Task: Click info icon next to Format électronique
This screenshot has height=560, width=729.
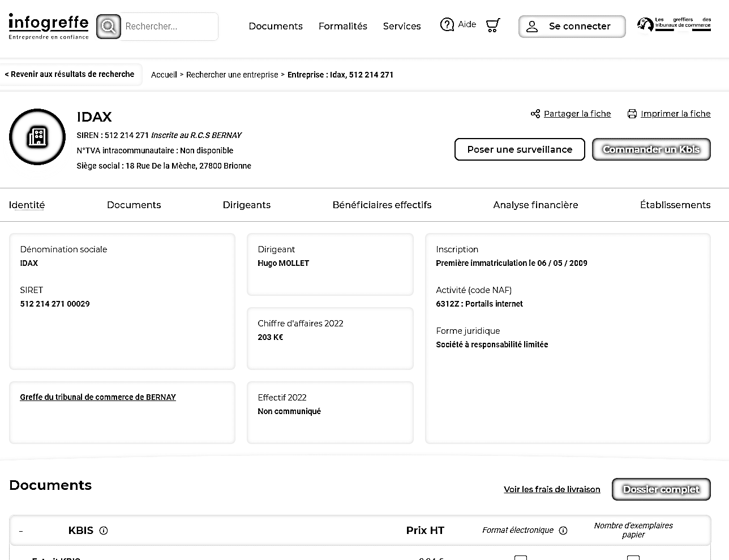Action: 563,531
